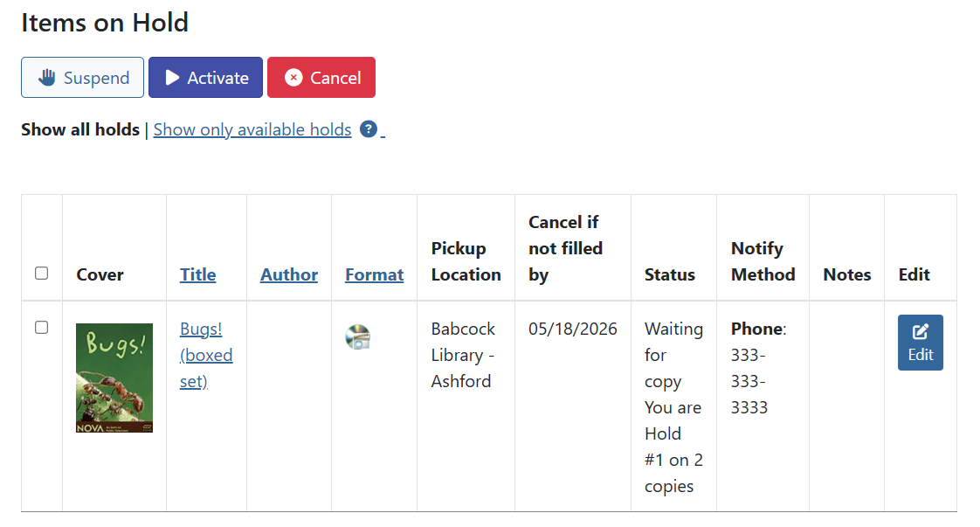The height and width of the screenshot is (527, 980).
Task: Click the Suspend hand icon
Action: click(47, 78)
